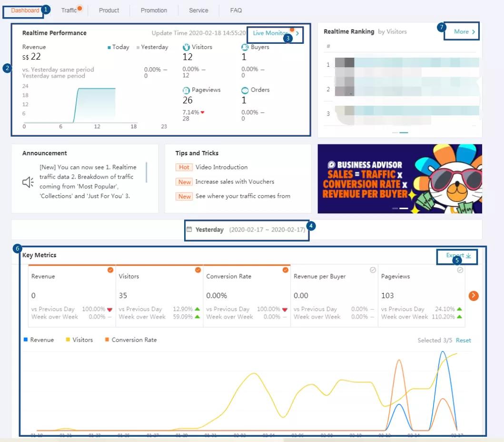The height and width of the screenshot is (442, 504).
Task: Click the Buyers icon in Realtime Performance
Action: coord(245,48)
